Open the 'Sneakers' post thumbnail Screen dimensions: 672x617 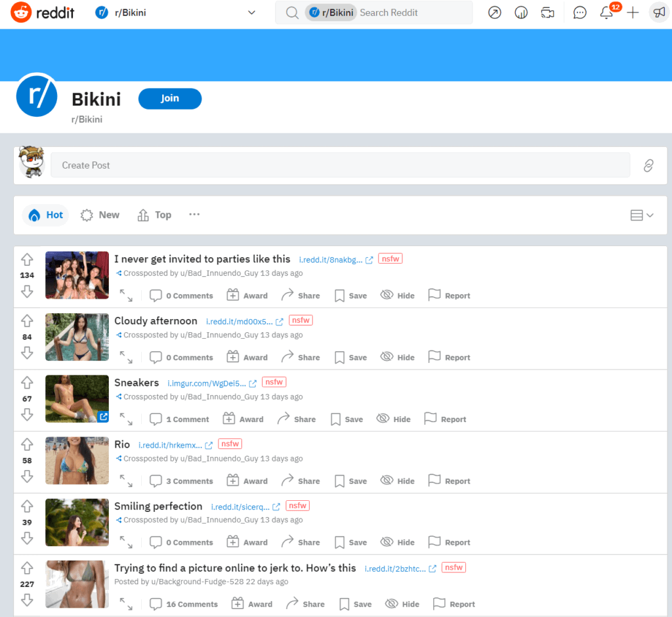click(x=77, y=399)
